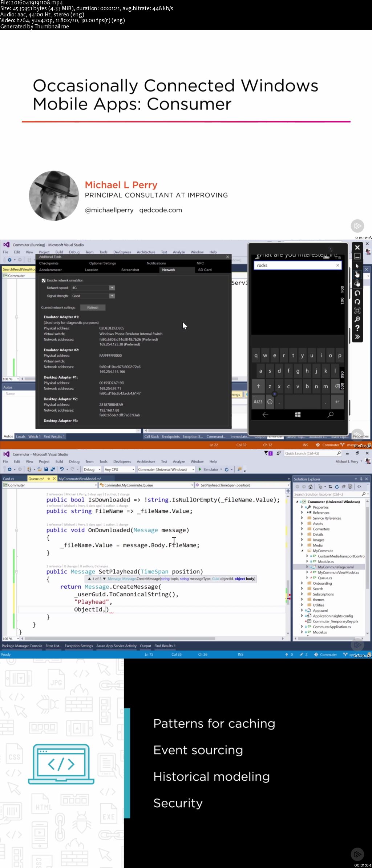Choose multi-touch input icon in emulator toolbar
This screenshot has height=868, width=372.
click(357, 283)
